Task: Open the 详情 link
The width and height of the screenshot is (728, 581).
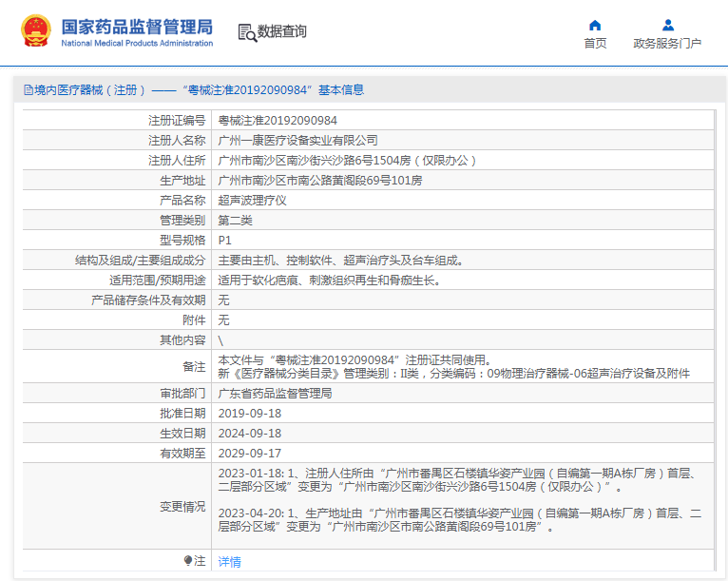Action: point(229,561)
